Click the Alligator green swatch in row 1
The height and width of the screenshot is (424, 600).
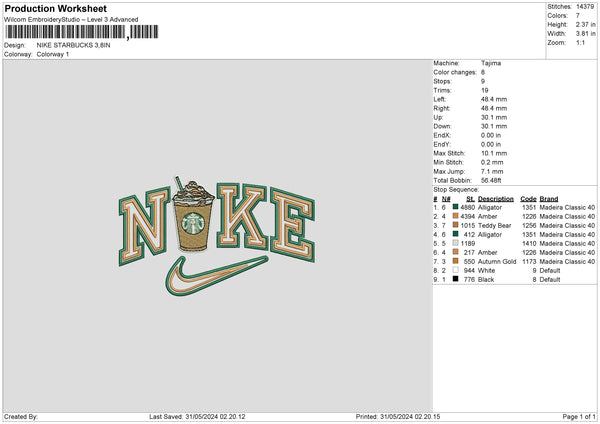[x=455, y=207]
